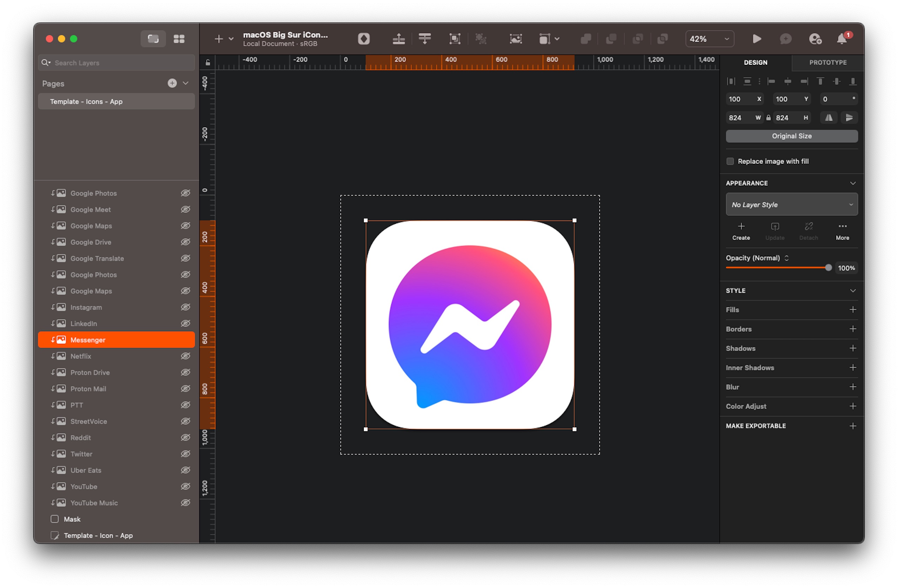Viewport: 898px width, 588px height.
Task: Click the Difference boolean icon
Action: (663, 39)
